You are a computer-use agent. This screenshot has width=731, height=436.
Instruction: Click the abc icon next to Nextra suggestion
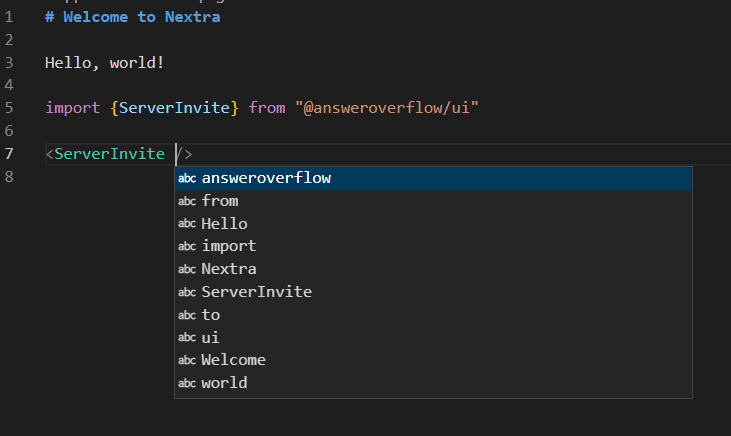click(x=187, y=269)
